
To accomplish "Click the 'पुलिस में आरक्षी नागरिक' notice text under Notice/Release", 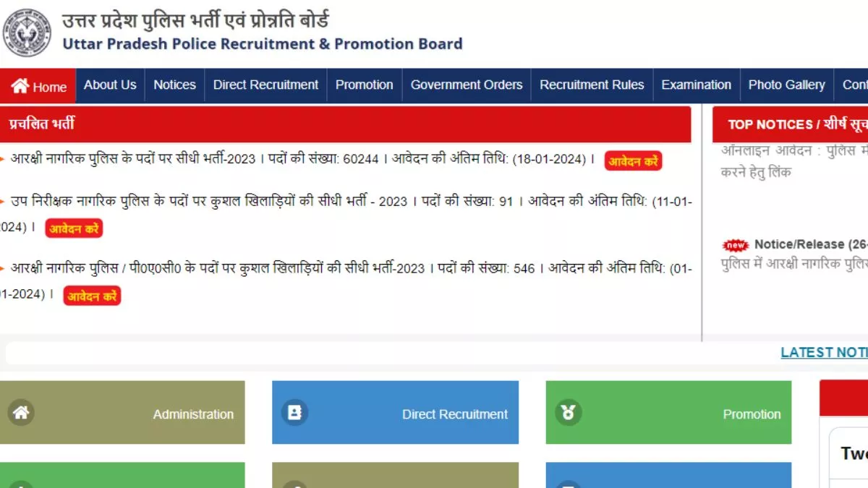I will coord(794,264).
